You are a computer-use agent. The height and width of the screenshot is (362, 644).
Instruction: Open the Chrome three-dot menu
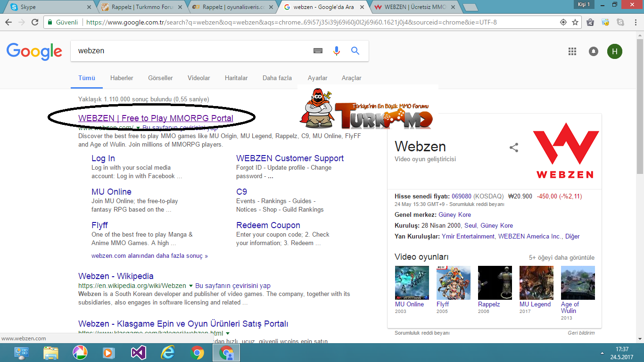coord(635,22)
